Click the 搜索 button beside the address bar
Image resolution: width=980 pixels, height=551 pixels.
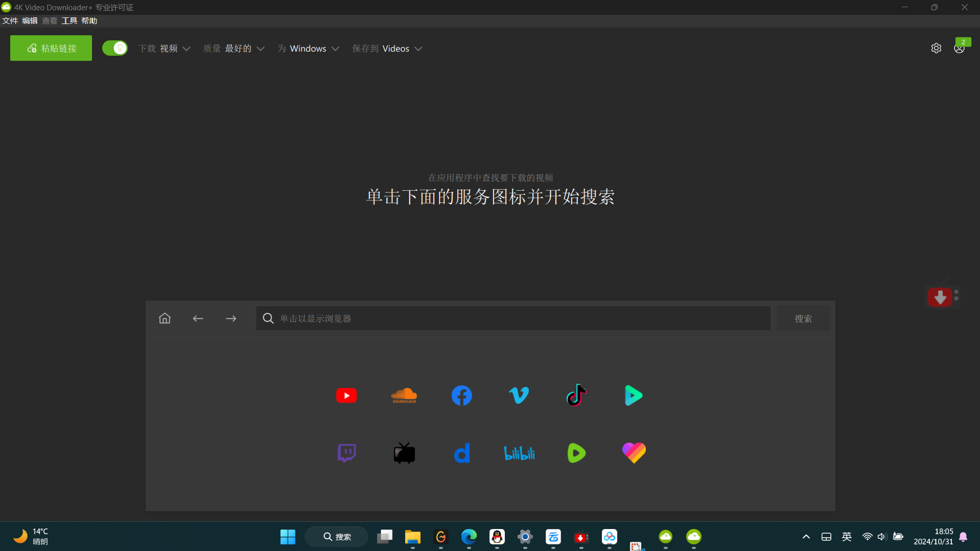tap(803, 318)
